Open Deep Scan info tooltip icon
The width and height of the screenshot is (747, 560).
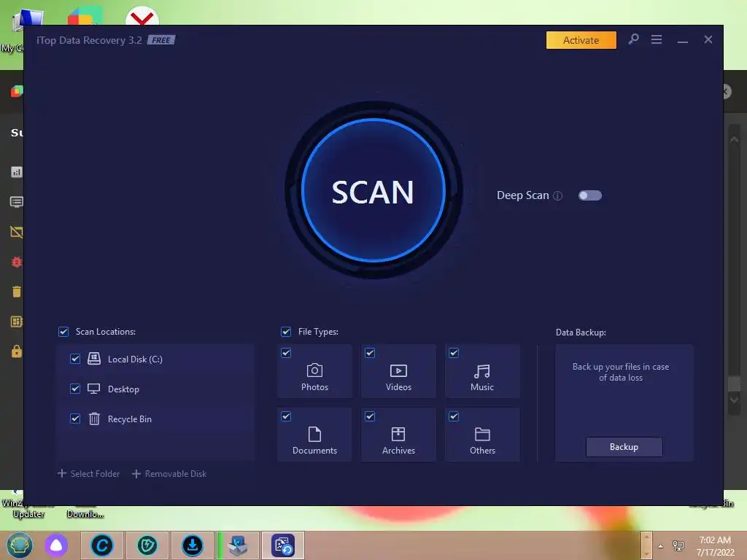tap(558, 195)
